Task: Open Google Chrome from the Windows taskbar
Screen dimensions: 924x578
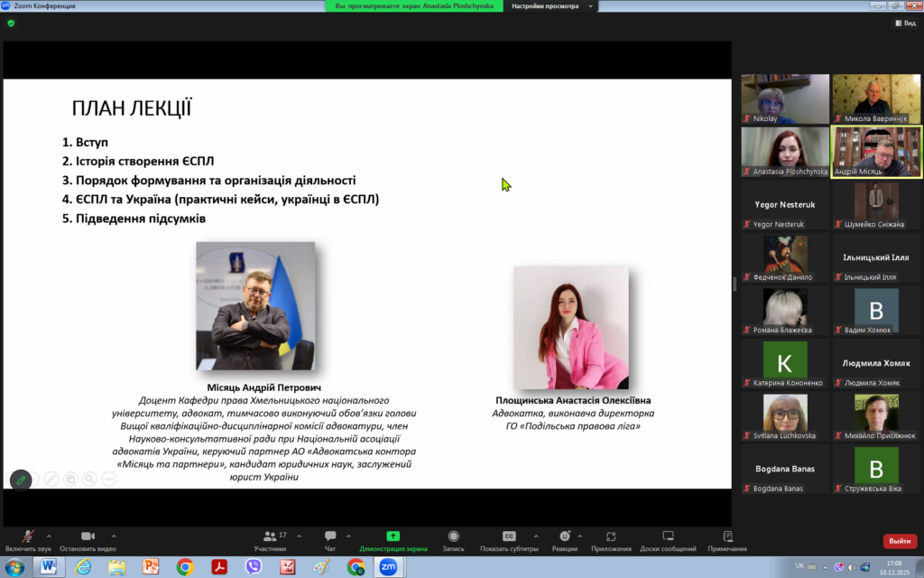Action: [x=185, y=567]
